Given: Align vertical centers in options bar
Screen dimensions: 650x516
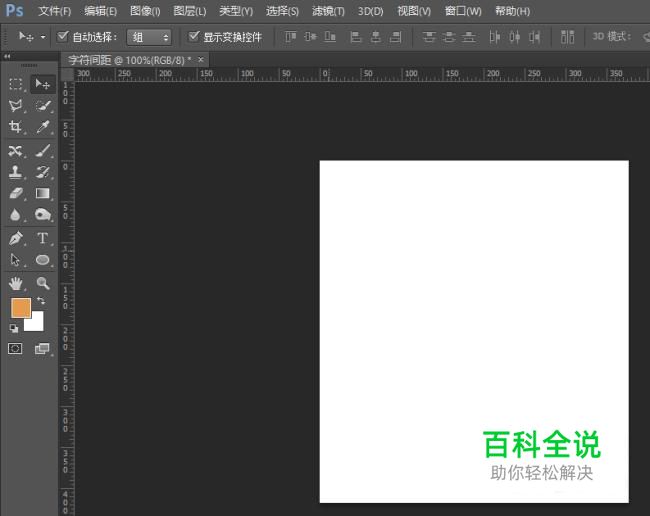Looking at the screenshot, I should click(x=310, y=37).
